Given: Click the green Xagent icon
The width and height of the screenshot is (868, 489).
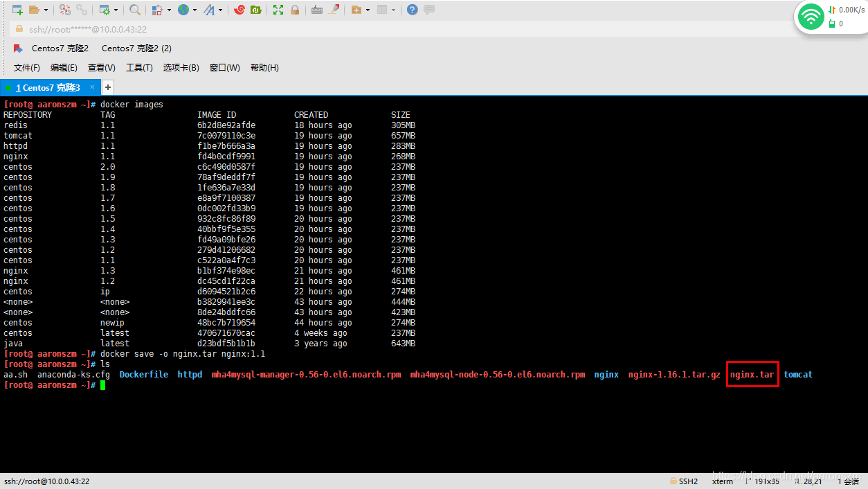Looking at the screenshot, I should point(256,10).
